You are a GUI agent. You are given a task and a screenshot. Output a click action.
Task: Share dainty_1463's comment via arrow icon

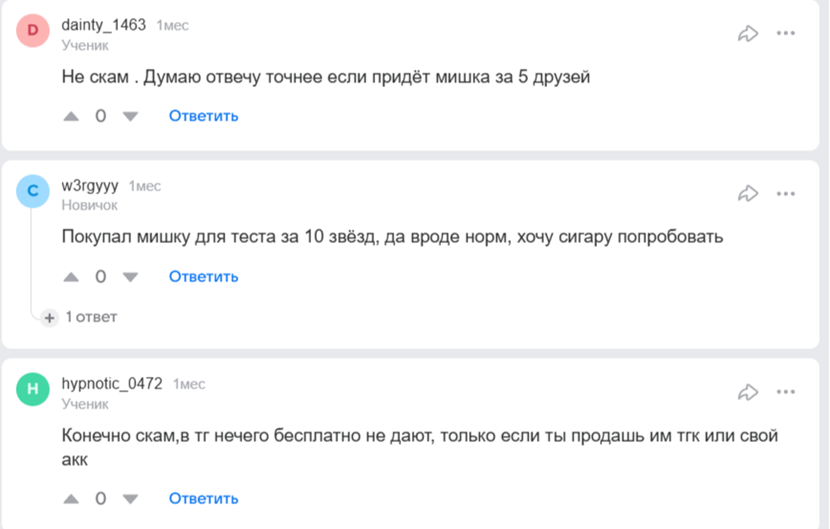click(x=748, y=33)
